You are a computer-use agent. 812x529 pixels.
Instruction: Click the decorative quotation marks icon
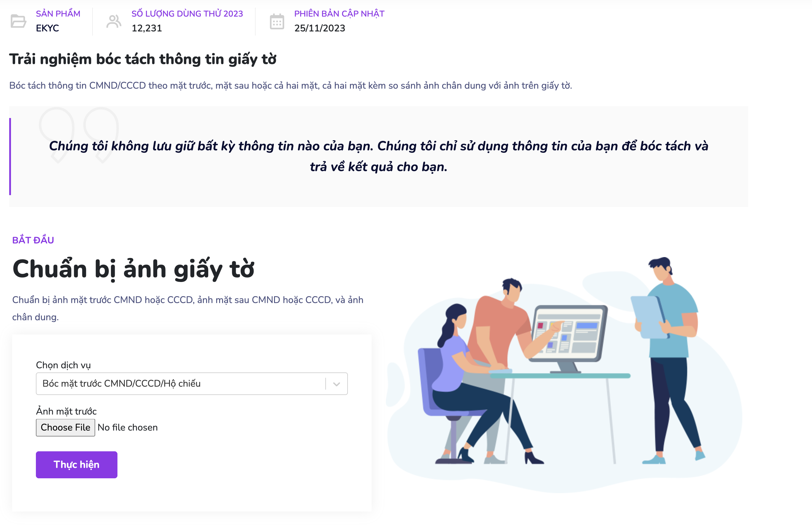tap(79, 135)
